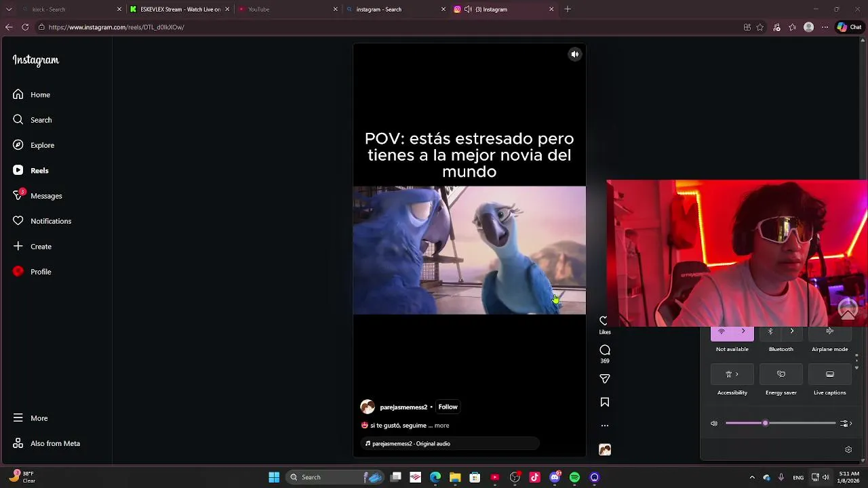Open File Explorer from taskbar
The image size is (868, 488).
(x=455, y=477)
